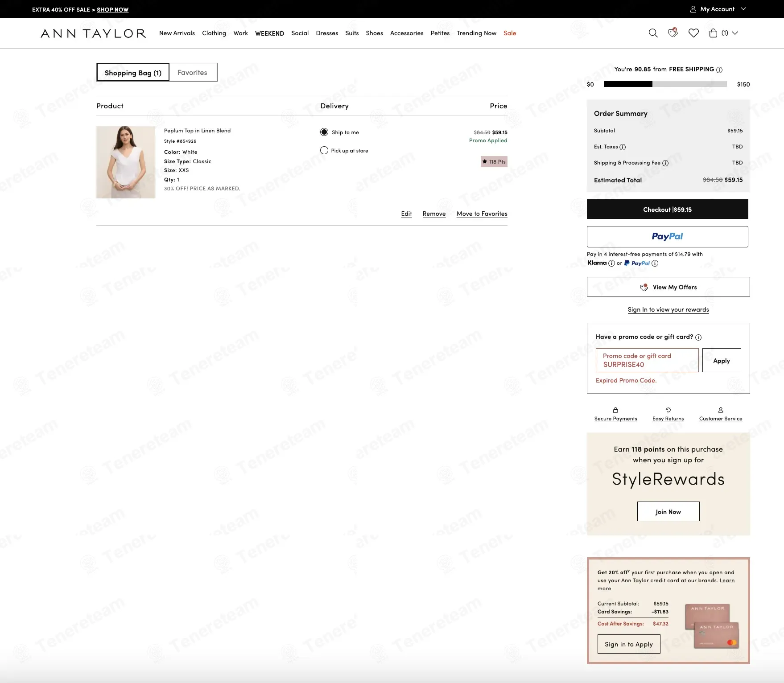784x683 pixels.
Task: Open the shopping bag icon in header
Action: pos(713,33)
